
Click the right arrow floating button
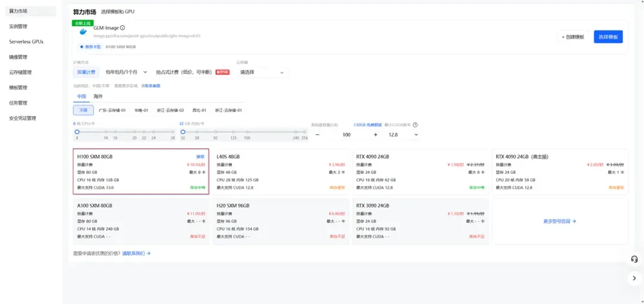click(x=634, y=278)
